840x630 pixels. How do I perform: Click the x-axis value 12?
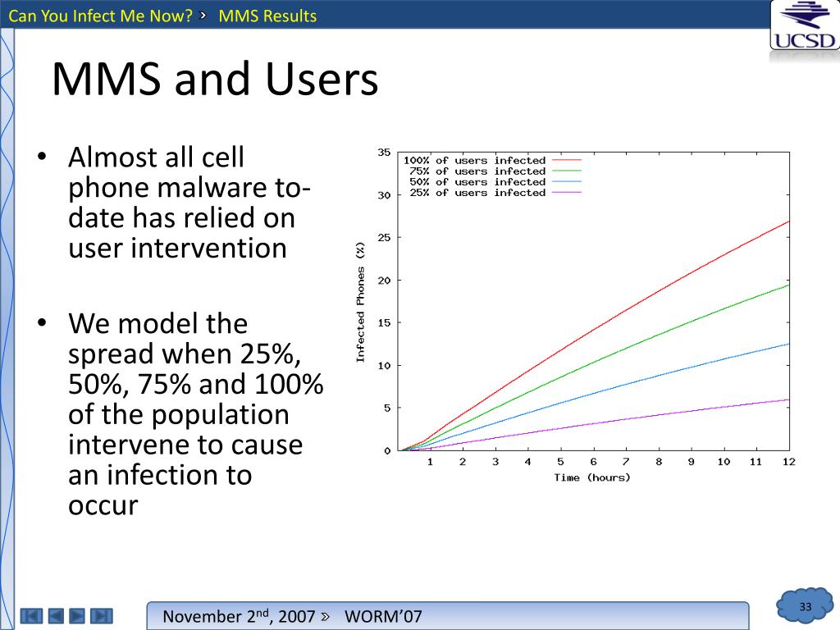click(x=788, y=462)
